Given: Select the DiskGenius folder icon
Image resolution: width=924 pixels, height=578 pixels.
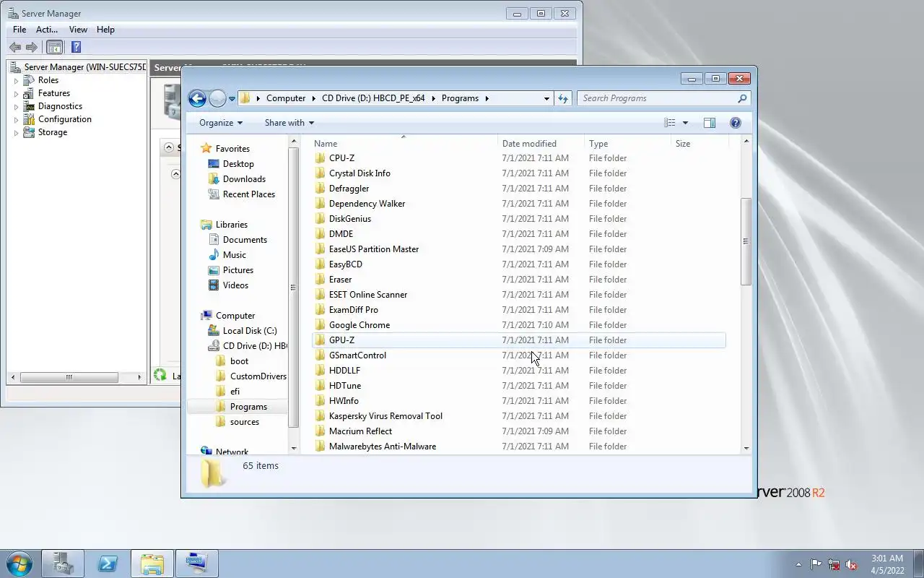Looking at the screenshot, I should click(321, 219).
